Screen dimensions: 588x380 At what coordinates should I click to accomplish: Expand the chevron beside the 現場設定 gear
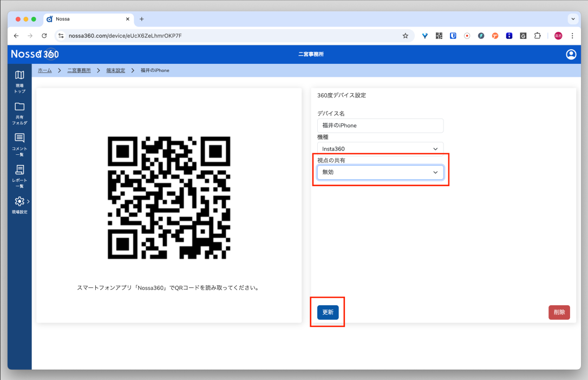point(28,201)
